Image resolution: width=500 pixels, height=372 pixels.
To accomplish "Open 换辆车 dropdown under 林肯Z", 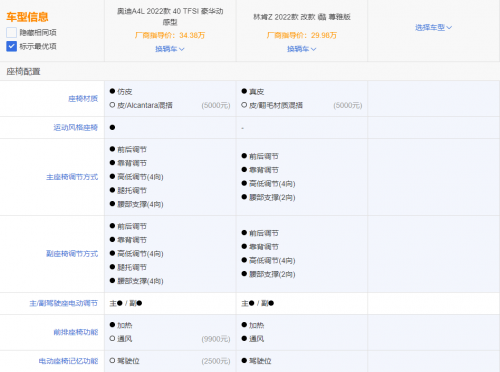I will 302,49.
